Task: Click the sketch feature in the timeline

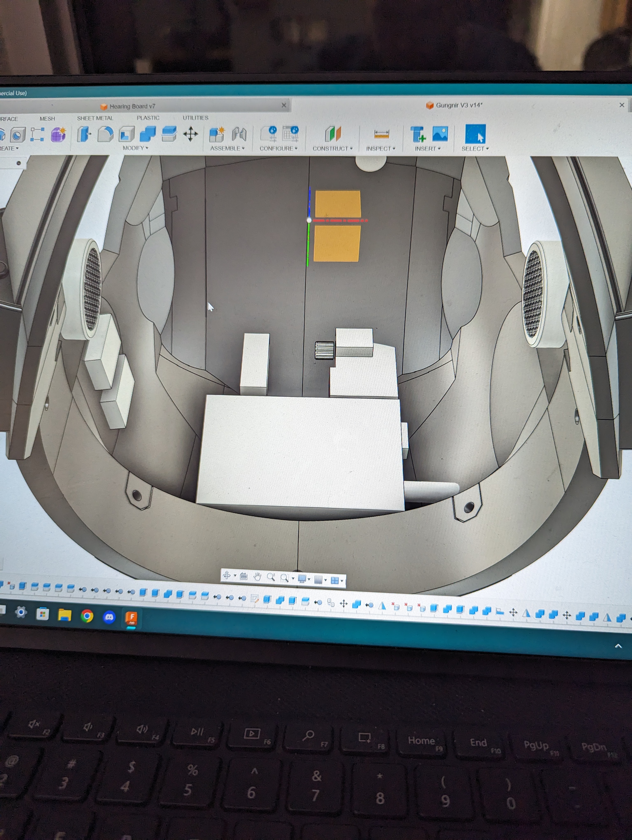Action: tap(254, 599)
